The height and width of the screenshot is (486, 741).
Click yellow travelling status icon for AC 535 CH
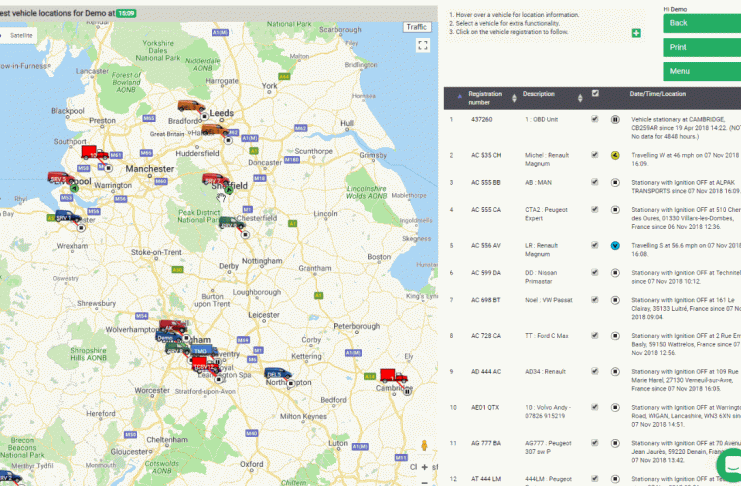tap(616, 156)
